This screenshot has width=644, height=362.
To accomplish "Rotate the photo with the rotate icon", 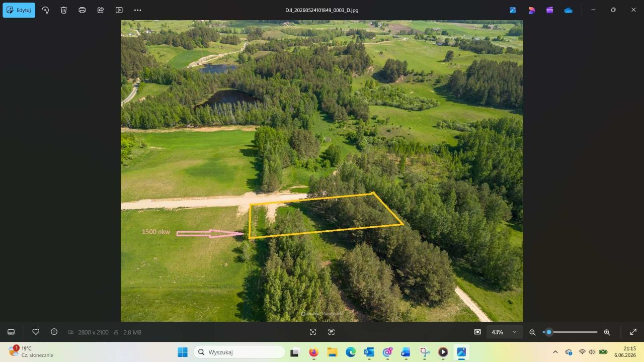I will tap(45, 10).
